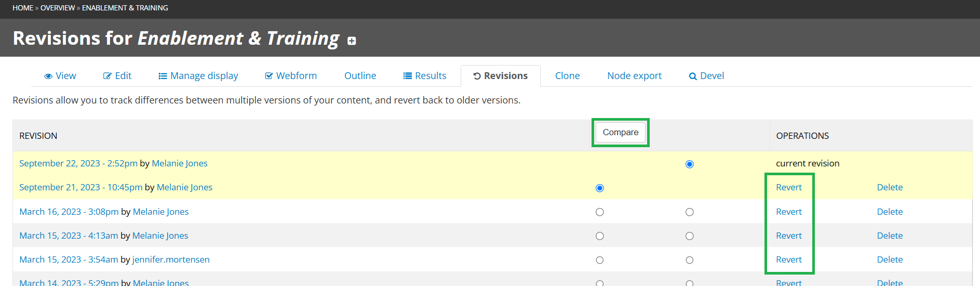Select the right radio button for March 15 3:54am revision
The width and height of the screenshot is (980, 286).
point(690,260)
